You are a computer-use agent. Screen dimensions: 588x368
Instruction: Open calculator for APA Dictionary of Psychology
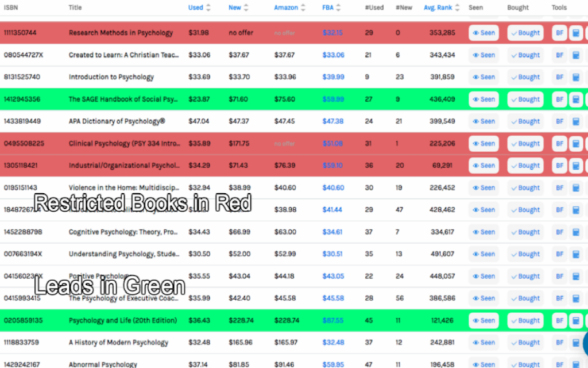tap(575, 122)
